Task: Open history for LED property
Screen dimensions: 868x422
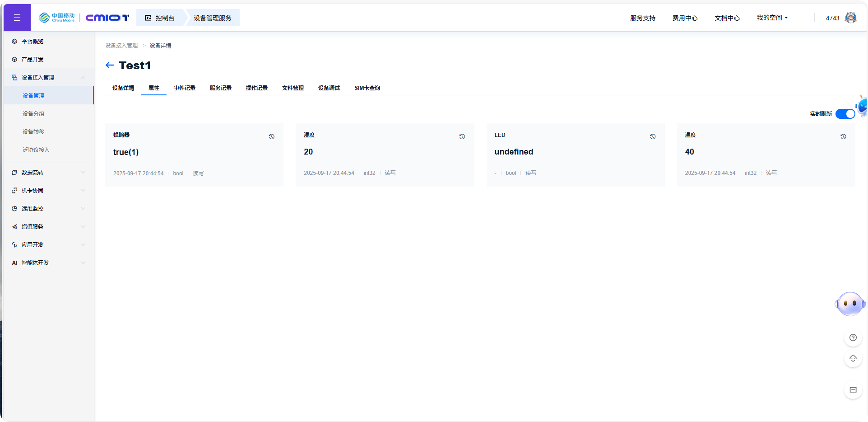Action: coord(652,136)
